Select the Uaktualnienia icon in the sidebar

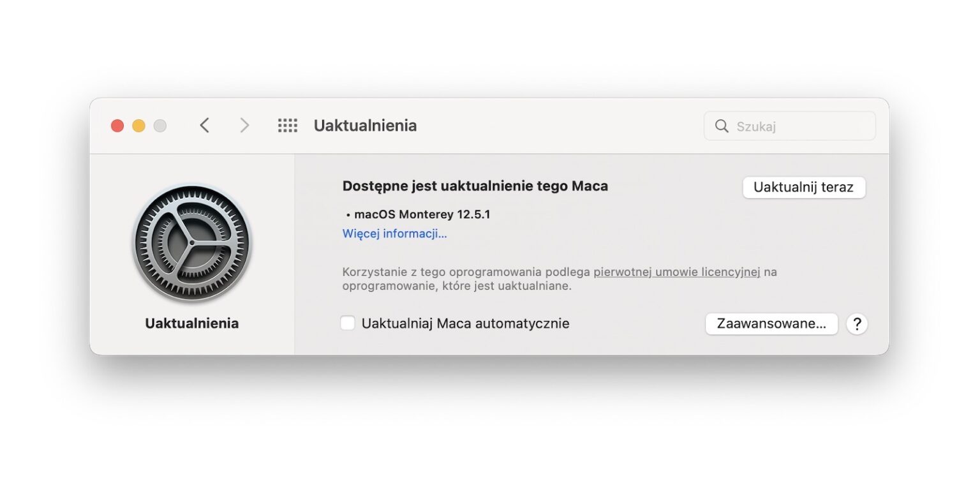192,242
